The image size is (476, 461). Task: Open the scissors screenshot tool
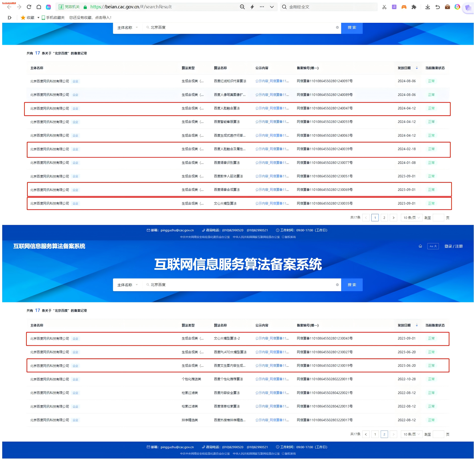[384, 7]
